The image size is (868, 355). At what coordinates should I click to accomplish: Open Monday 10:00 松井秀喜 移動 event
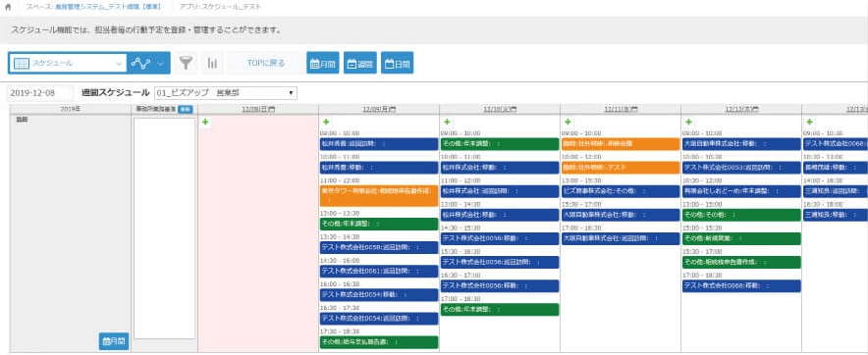pos(379,168)
